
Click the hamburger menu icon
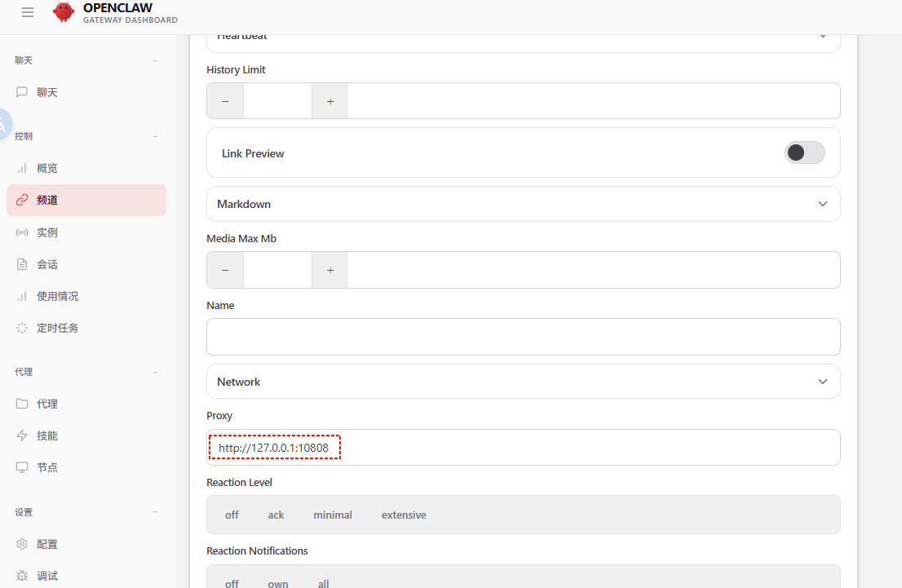click(28, 12)
